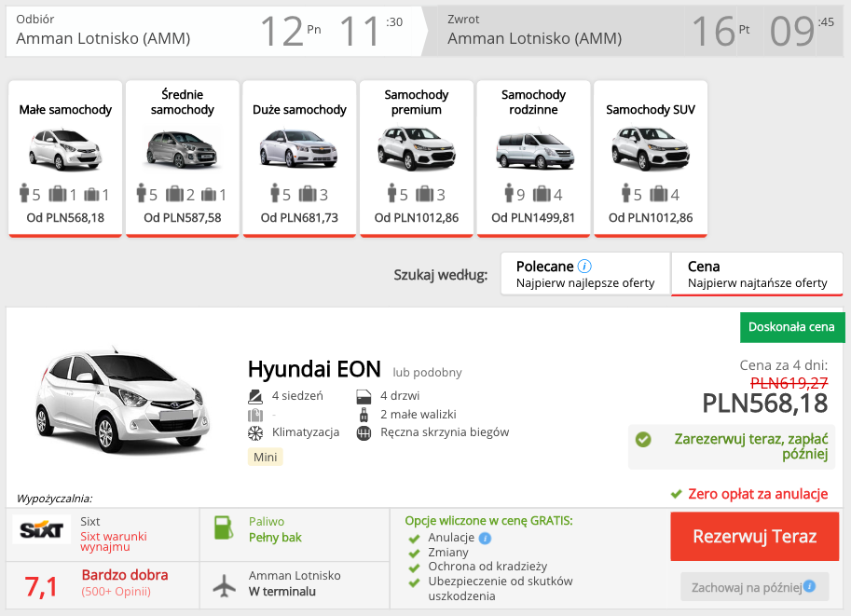The image size is (851, 616).
Task: Click Zero opłat za anulacje text
Action: coord(758,494)
